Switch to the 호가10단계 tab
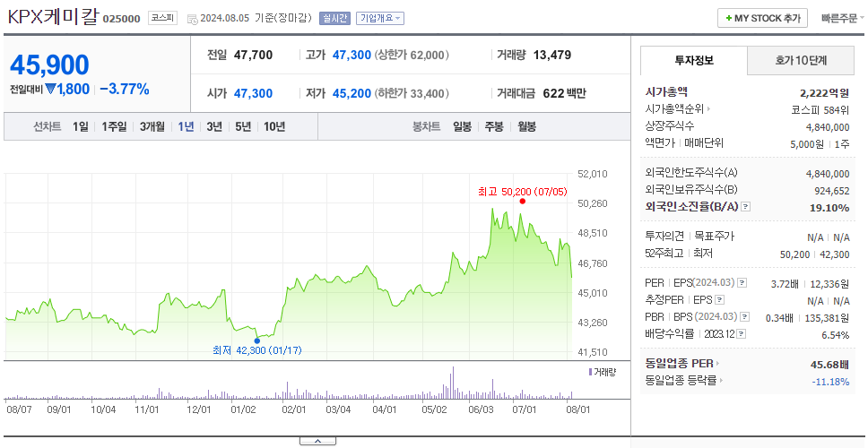Image resolution: width=868 pixels, height=448 pixels. pos(801,61)
